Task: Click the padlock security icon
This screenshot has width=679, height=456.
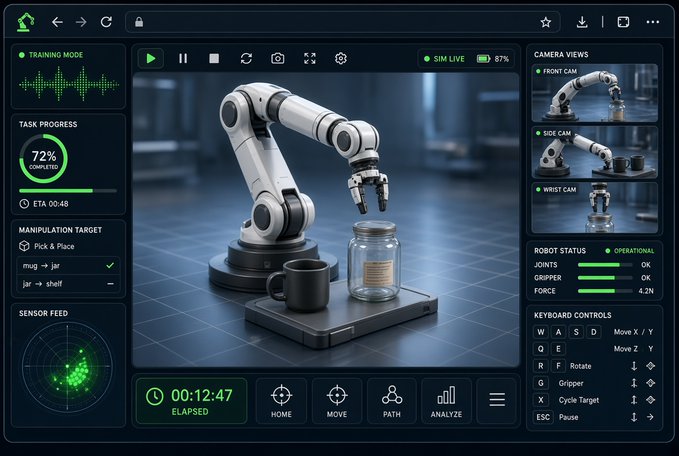Action: coord(139,22)
